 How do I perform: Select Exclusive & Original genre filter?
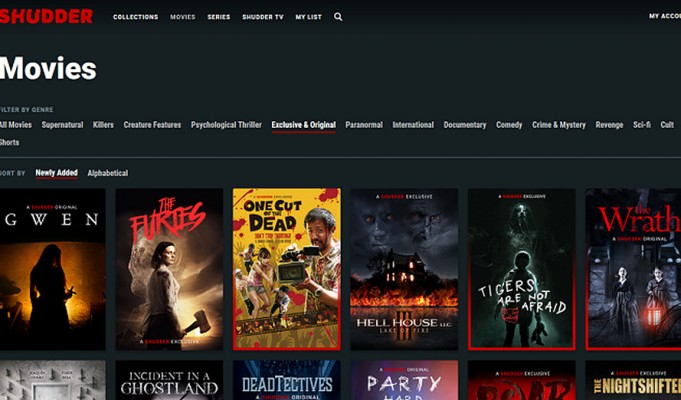[304, 125]
